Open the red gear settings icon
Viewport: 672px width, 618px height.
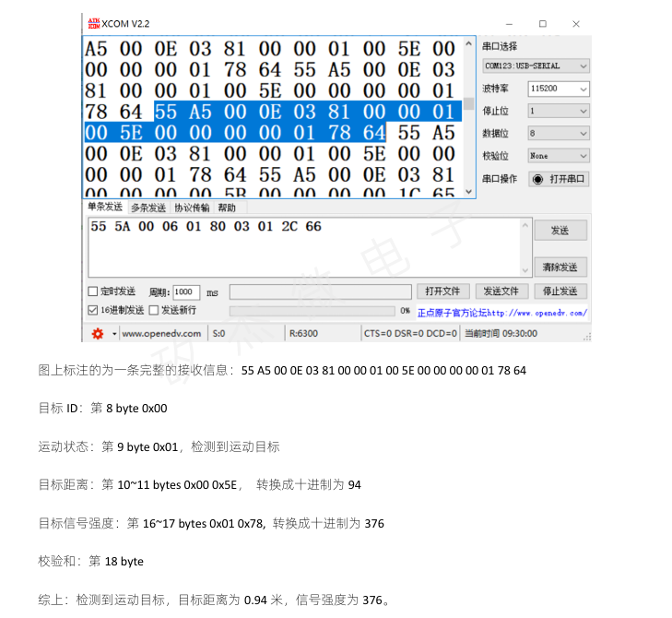(x=98, y=334)
